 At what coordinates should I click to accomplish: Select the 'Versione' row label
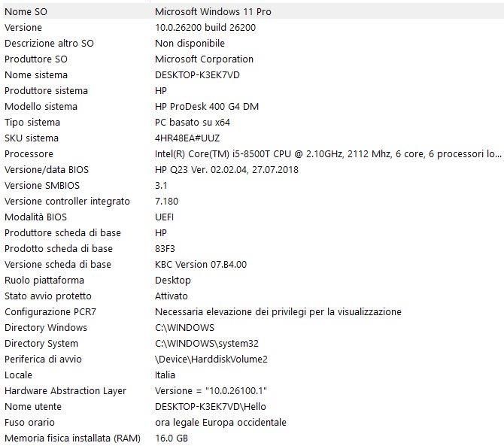point(23,27)
